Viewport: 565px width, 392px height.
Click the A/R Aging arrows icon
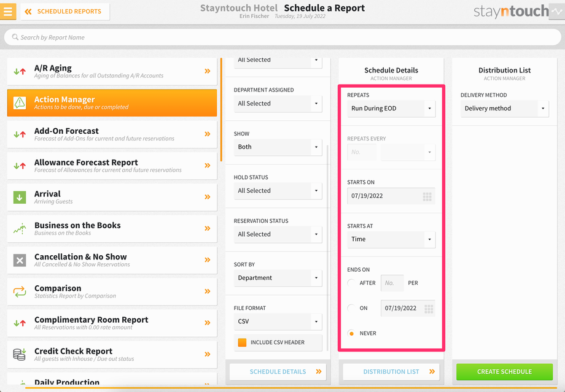(20, 71)
